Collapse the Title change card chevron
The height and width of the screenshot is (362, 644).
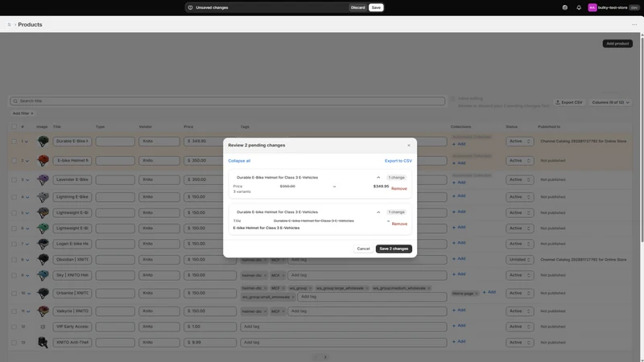coord(378,212)
